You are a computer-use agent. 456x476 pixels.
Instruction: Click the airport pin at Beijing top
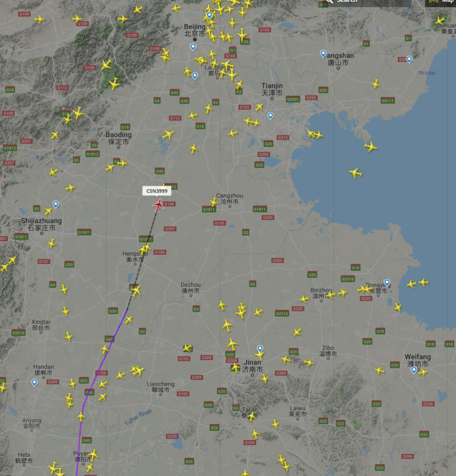click(x=209, y=15)
